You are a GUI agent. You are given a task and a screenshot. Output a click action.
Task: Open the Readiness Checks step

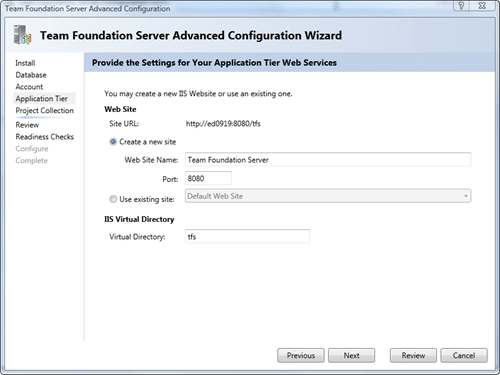[x=45, y=137]
